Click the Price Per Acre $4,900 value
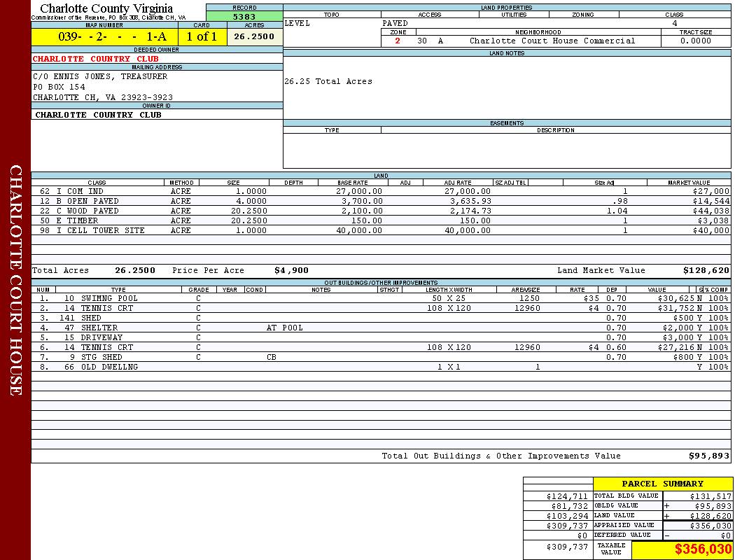The width and height of the screenshot is (735, 560). tap(291, 270)
